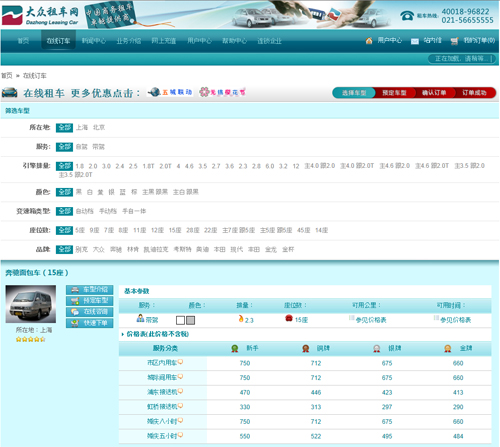500x447 pixels.
Task: Click the 我的订单(0) link
Action: pyautogui.click(x=479, y=41)
